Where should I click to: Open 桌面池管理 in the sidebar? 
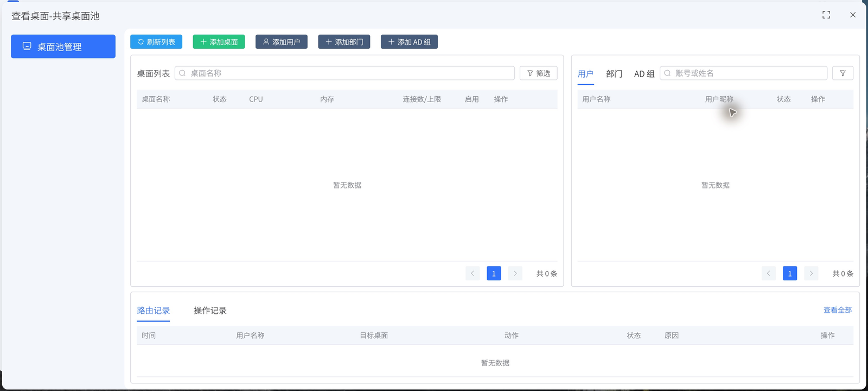pos(63,47)
